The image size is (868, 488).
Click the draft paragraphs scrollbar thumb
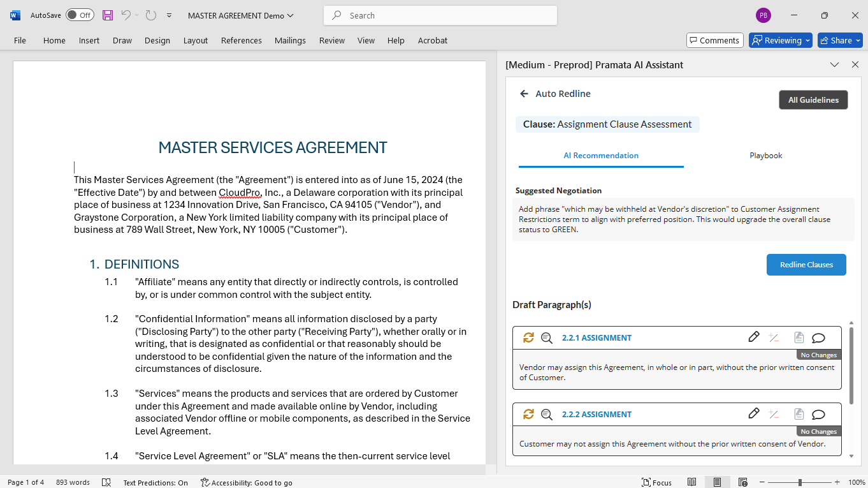tap(851, 365)
